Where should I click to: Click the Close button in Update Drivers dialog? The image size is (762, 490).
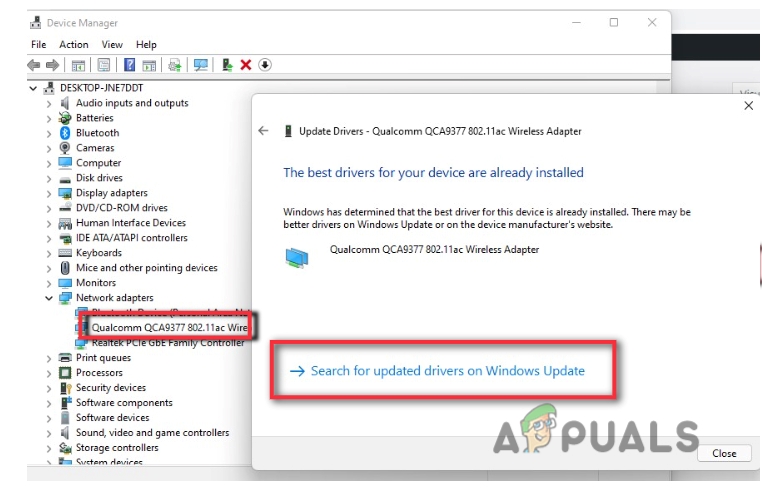724,454
